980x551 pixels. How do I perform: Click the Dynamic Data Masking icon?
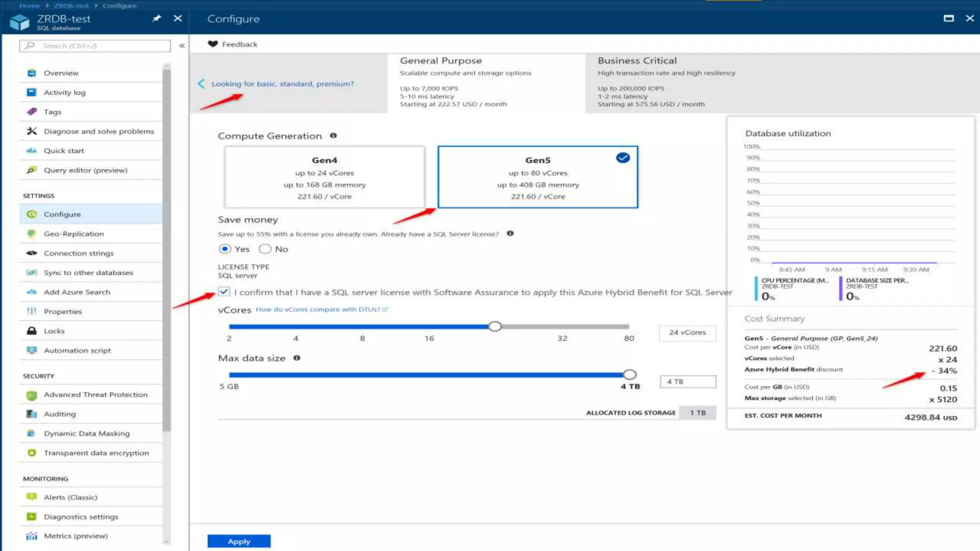[32, 433]
